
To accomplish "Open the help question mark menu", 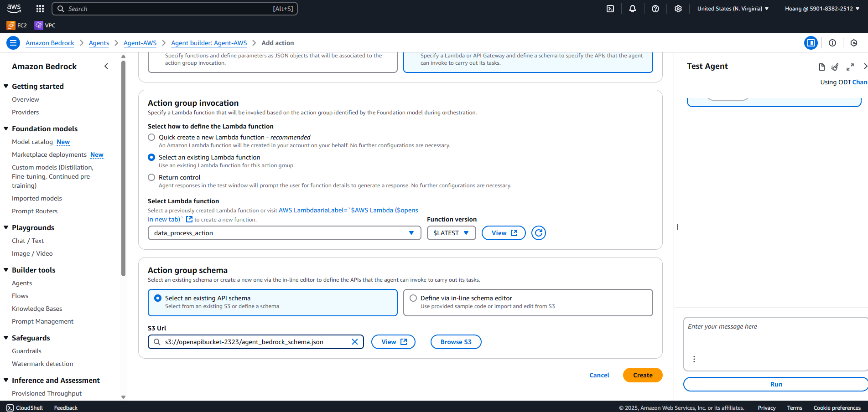I will tap(655, 9).
